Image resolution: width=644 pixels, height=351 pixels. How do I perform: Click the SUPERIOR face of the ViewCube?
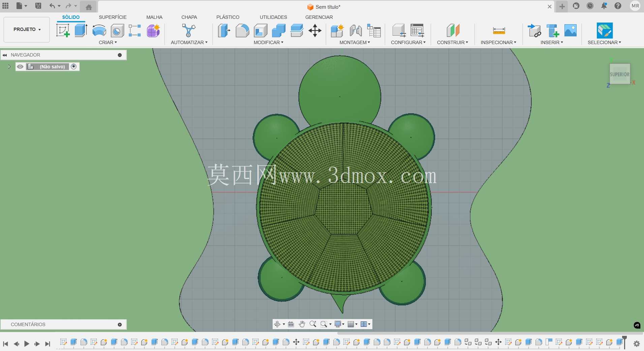click(619, 74)
